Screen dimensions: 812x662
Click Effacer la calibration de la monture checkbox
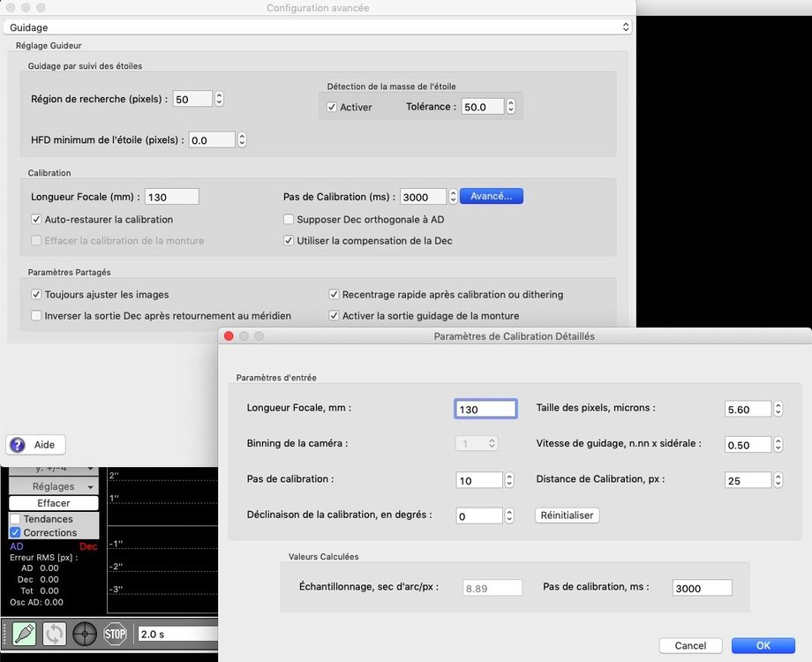[x=36, y=240]
